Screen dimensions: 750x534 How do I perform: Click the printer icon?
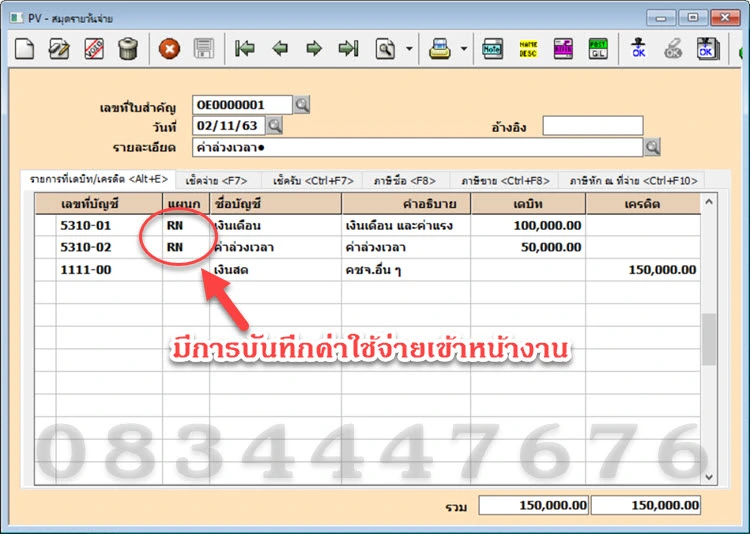pos(439,48)
